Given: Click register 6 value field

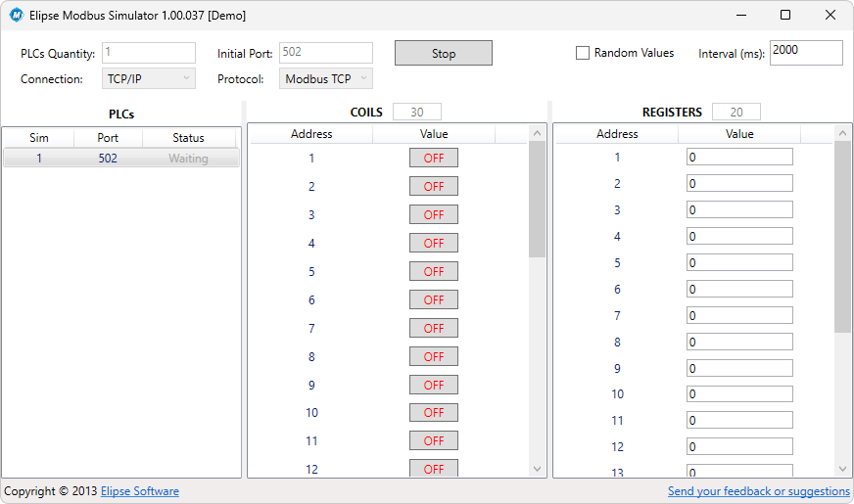Looking at the screenshot, I should pyautogui.click(x=739, y=289).
